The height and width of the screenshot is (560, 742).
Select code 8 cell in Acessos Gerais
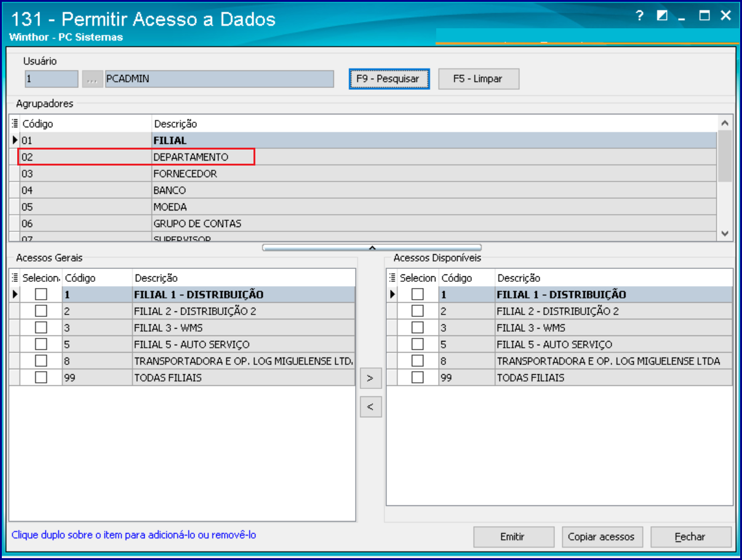[x=97, y=361]
